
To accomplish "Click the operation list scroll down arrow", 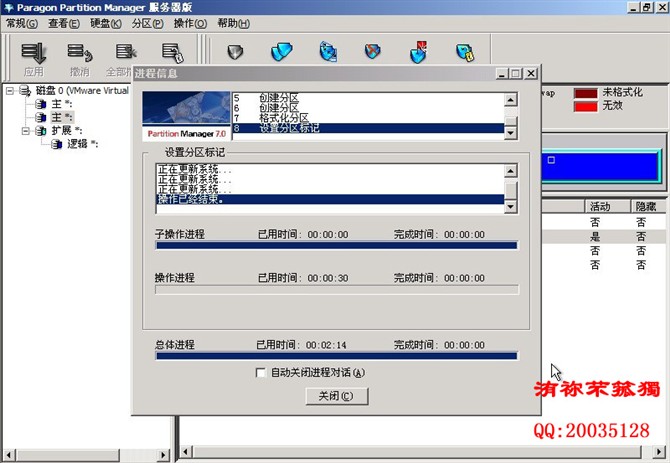I will click(x=511, y=133).
